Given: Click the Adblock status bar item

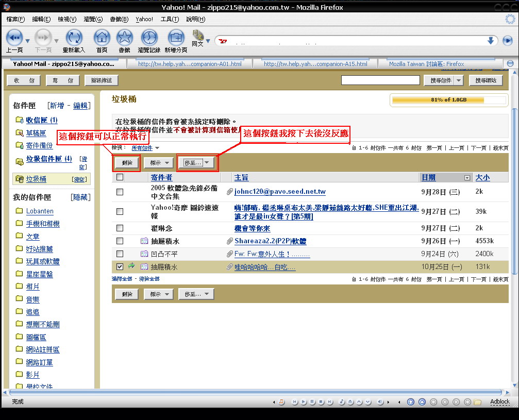Looking at the screenshot, I should tap(499, 401).
